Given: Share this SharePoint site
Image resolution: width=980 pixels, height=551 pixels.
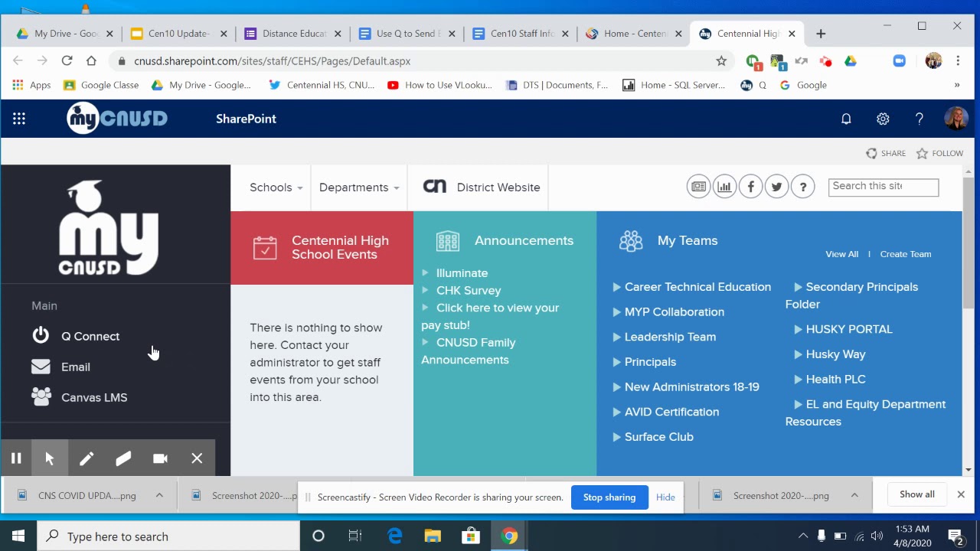Looking at the screenshot, I should click(x=886, y=153).
